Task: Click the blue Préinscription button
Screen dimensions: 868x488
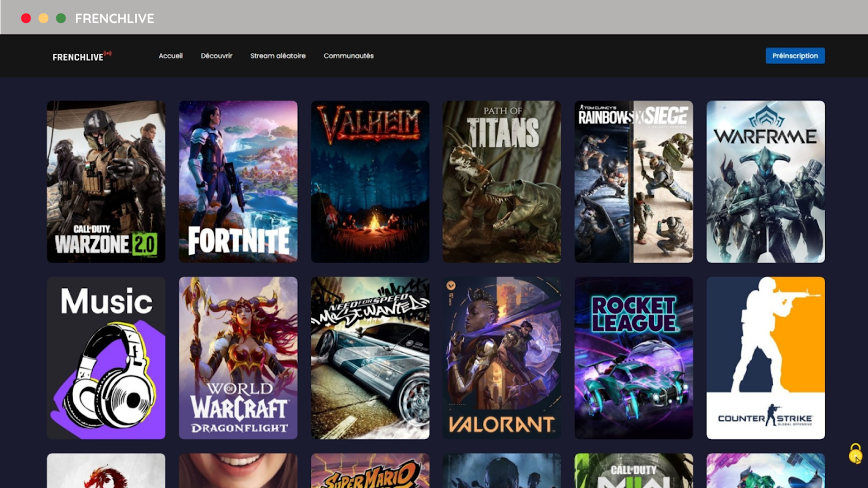Action: (795, 56)
